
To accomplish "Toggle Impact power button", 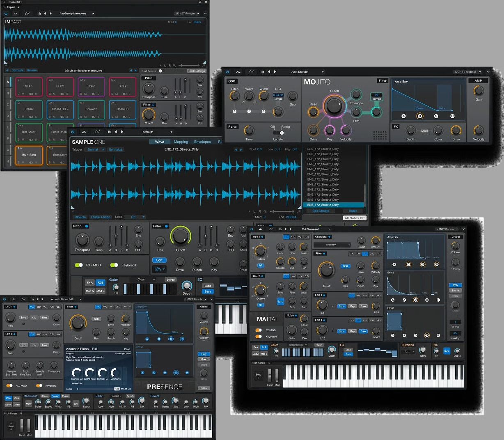I will 6,14.
